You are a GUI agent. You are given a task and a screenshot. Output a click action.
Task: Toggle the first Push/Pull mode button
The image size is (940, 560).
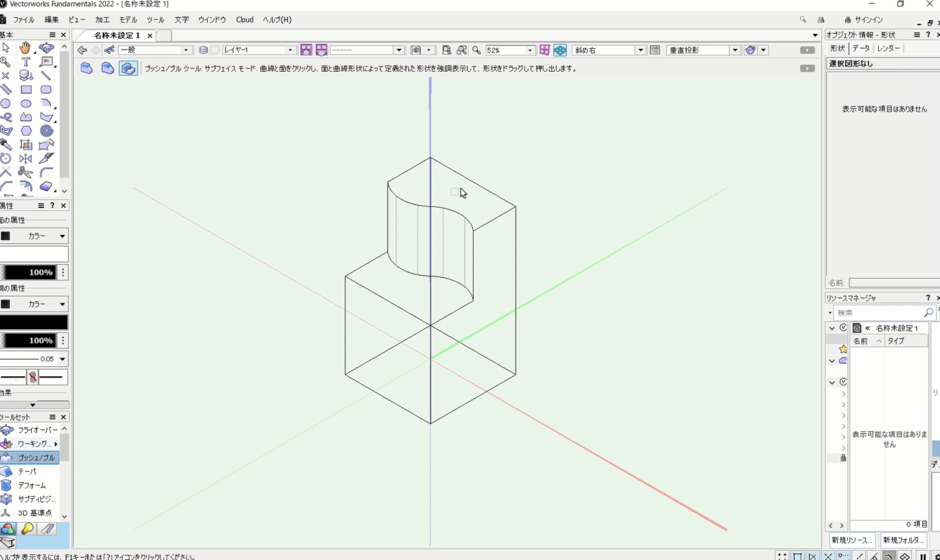coord(87,69)
